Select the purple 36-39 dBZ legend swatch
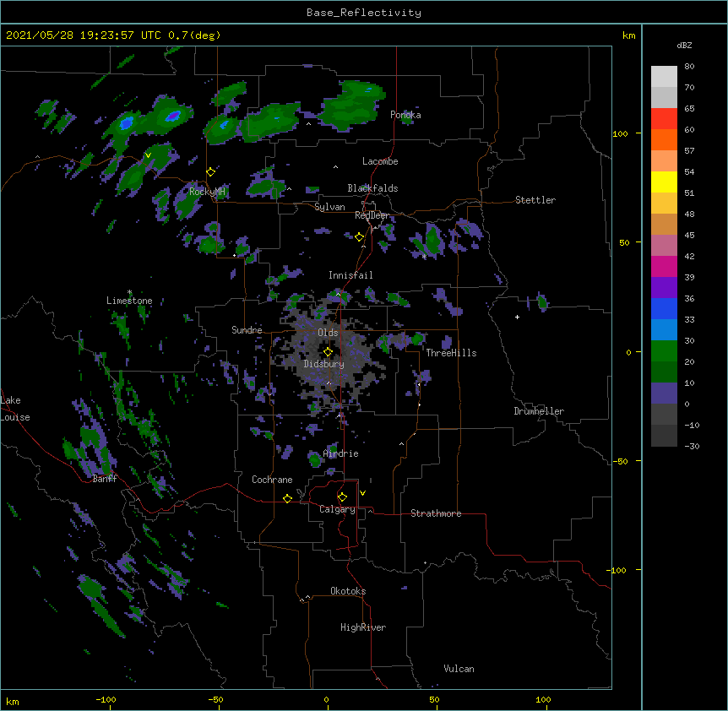Image resolution: width=728 pixels, height=711 pixels. click(x=664, y=288)
